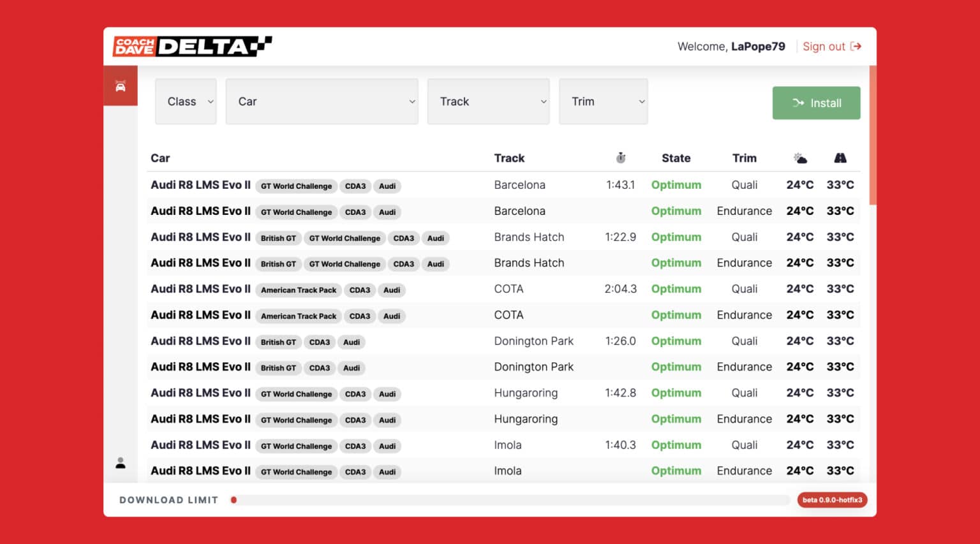The height and width of the screenshot is (544, 980).
Task: Click the beta 0.9.0-hotfix3 version badge
Action: 832,500
